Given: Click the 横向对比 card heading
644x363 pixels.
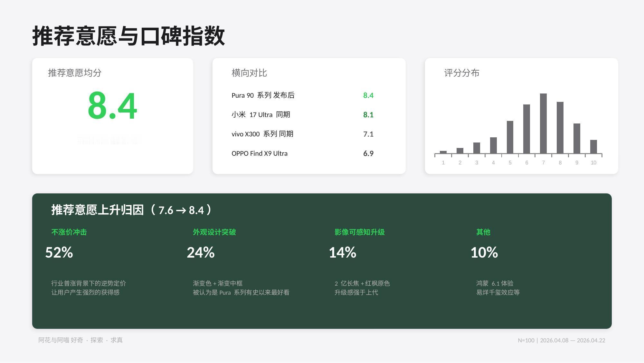Looking at the screenshot, I should [249, 73].
